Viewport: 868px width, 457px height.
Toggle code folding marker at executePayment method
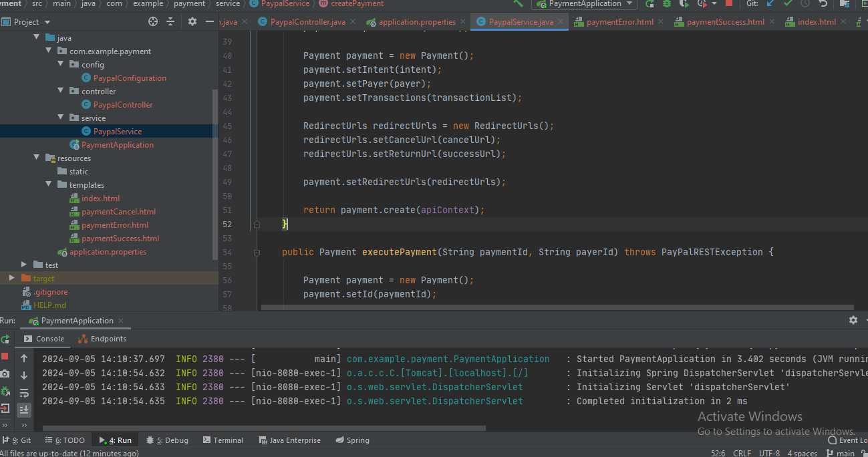pyautogui.click(x=256, y=253)
